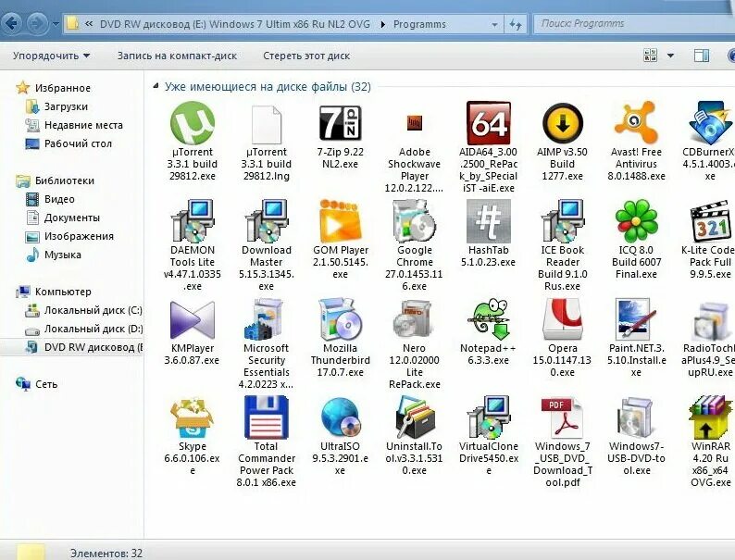Screen dimensions: 735x560
Task: Select the Notepad++ 6.3.3 chameleon icon
Action: point(489,319)
